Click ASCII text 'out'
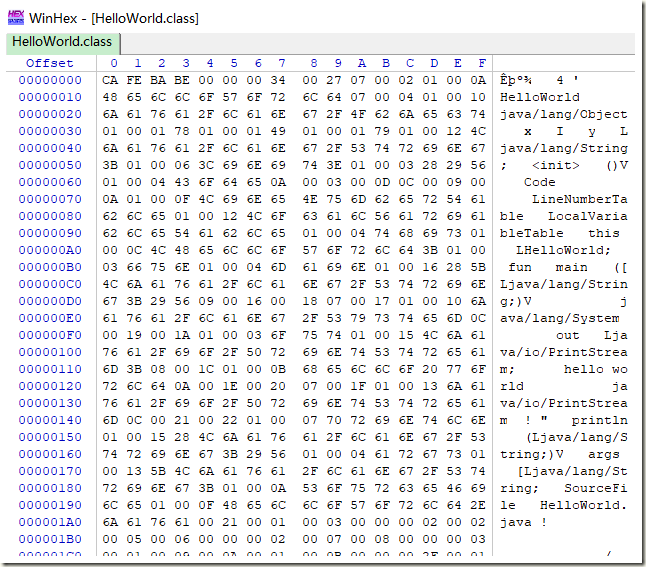 point(568,335)
